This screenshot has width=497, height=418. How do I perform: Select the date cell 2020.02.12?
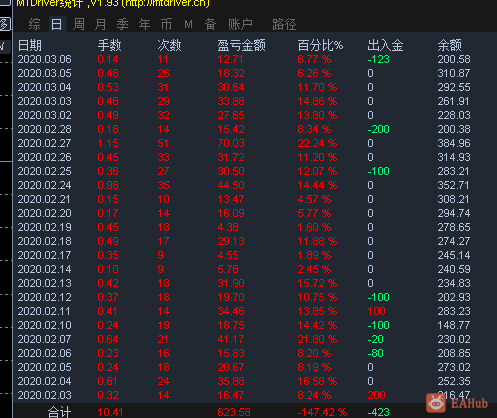click(x=44, y=297)
